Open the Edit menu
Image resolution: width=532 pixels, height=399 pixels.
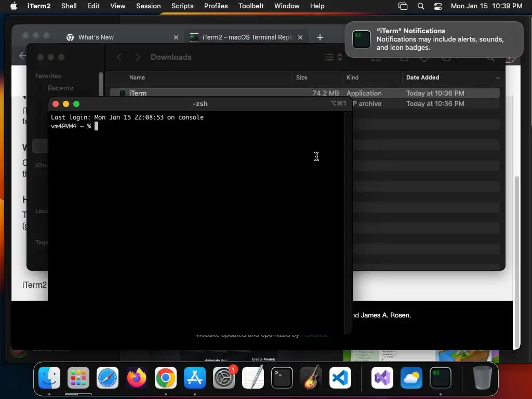tap(93, 6)
